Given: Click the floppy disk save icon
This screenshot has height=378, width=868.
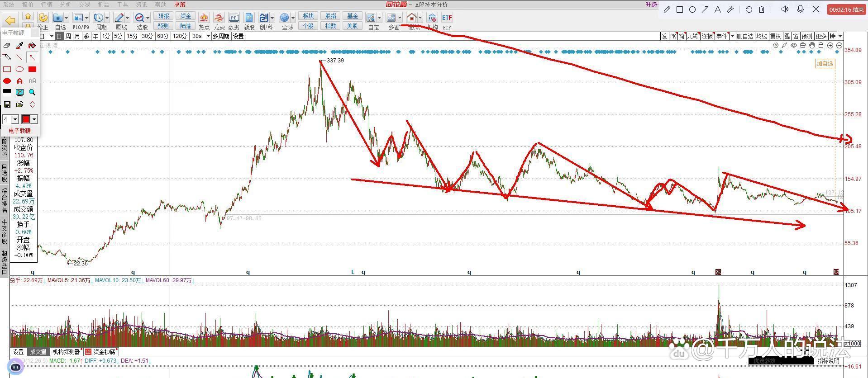Looking at the screenshot, I should 7,104.
